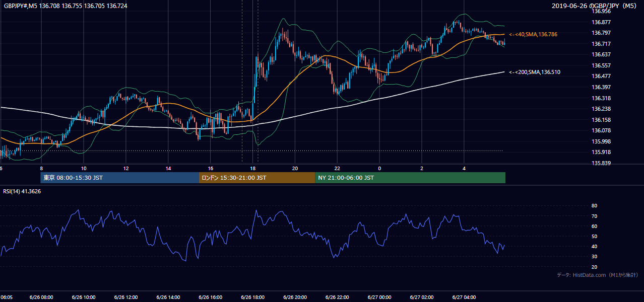Click the 6/26 12:00 time axis label
644x302 pixels.
[x=125, y=297]
